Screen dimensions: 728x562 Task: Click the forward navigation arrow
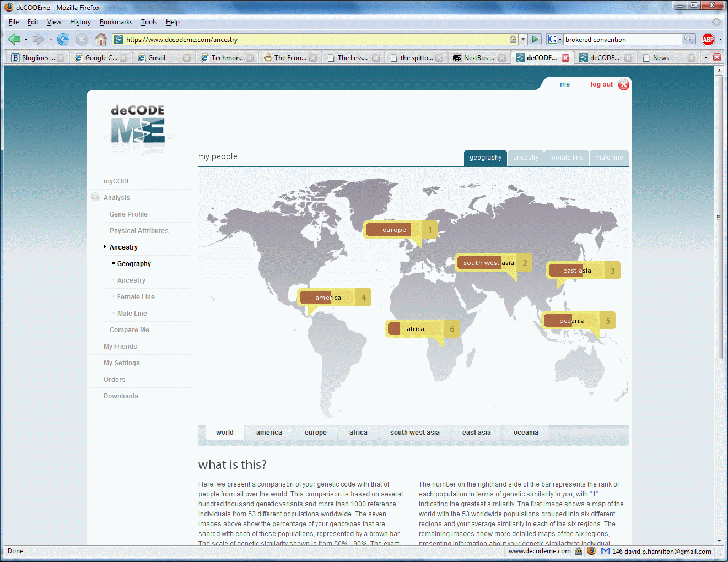click(38, 39)
